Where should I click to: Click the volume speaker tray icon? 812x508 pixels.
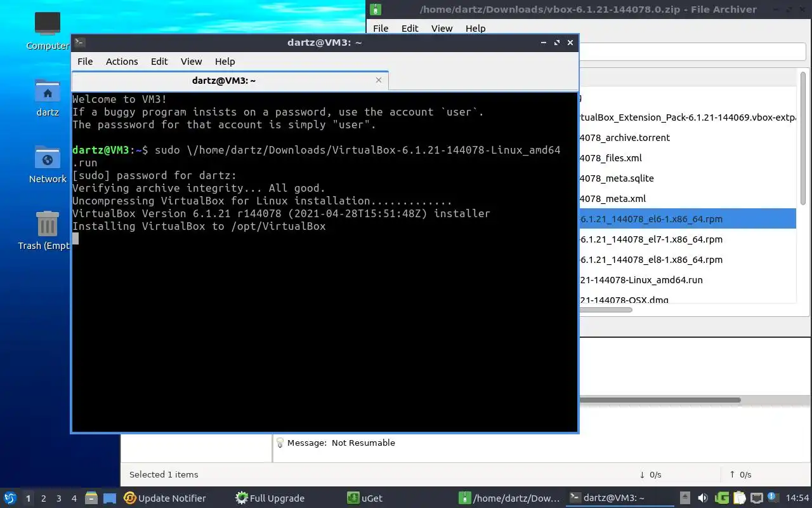pyautogui.click(x=702, y=498)
